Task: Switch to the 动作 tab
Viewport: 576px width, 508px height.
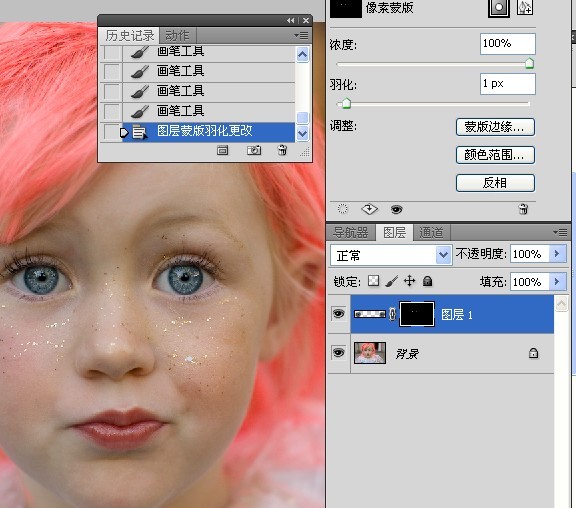Action: (x=177, y=36)
